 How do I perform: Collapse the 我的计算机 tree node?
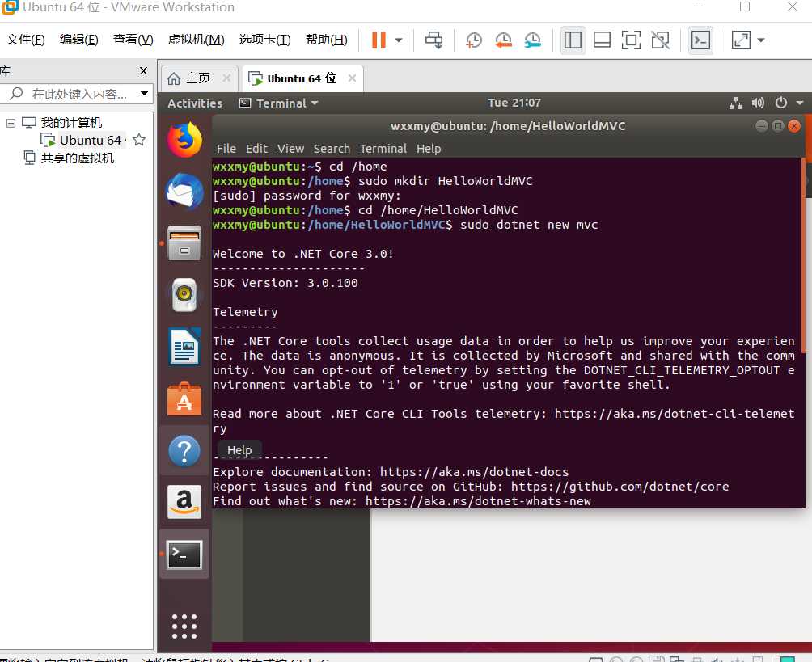11,123
